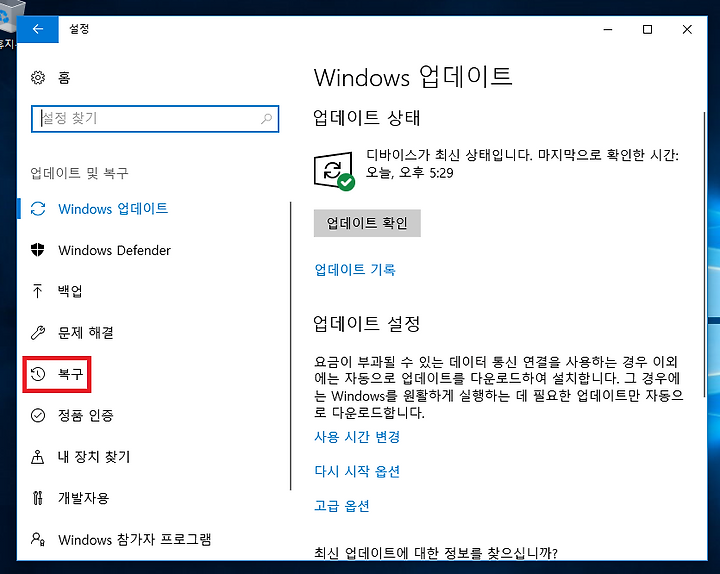Viewport: 720px width, 574px height.
Task: Click the 디바이스가 최신 상태입니다 status text
Action: click(522, 164)
